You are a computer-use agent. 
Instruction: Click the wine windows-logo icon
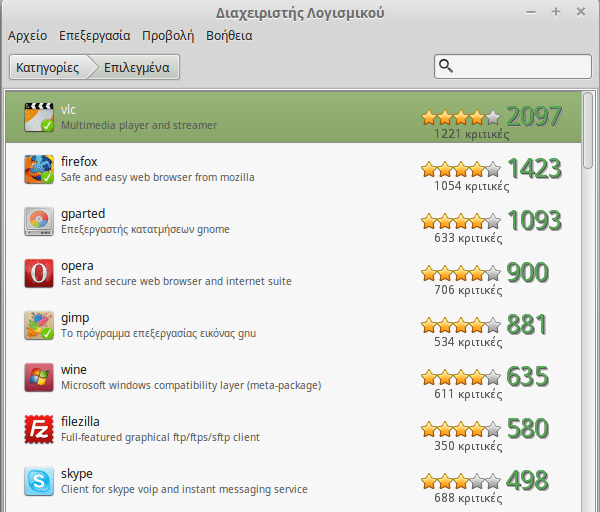click(39, 377)
